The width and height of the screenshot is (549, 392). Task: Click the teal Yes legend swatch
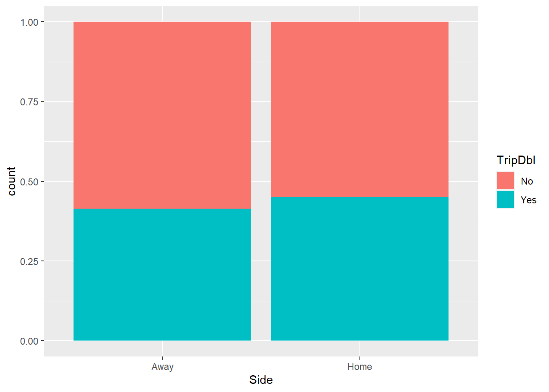505,199
